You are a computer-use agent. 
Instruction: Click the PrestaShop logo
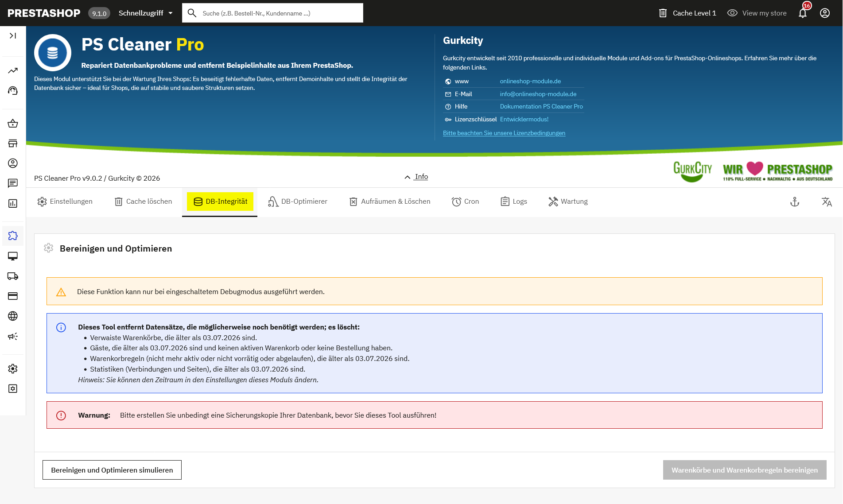tap(44, 13)
